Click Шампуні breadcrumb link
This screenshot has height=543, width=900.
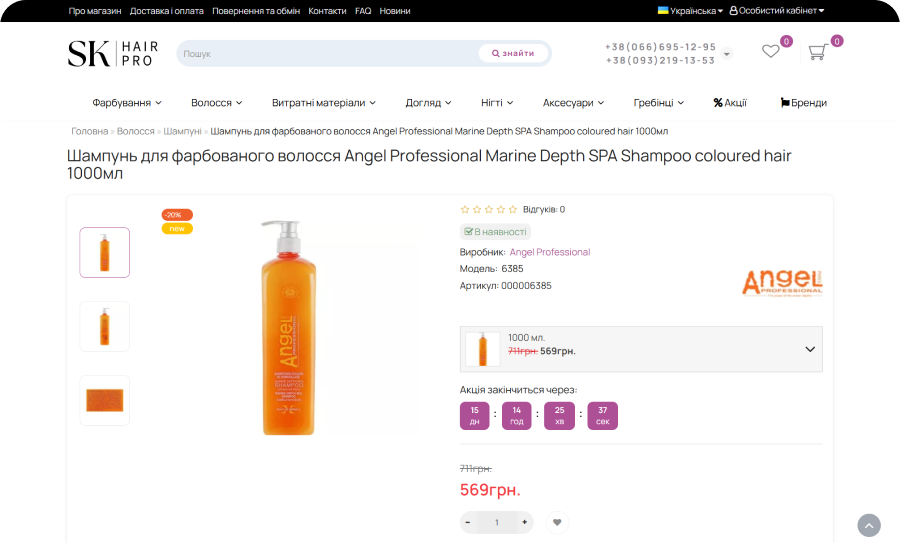tap(183, 131)
